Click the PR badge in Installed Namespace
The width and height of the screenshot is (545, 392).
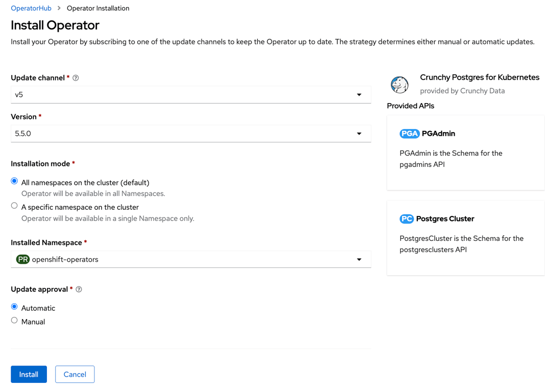(23, 259)
